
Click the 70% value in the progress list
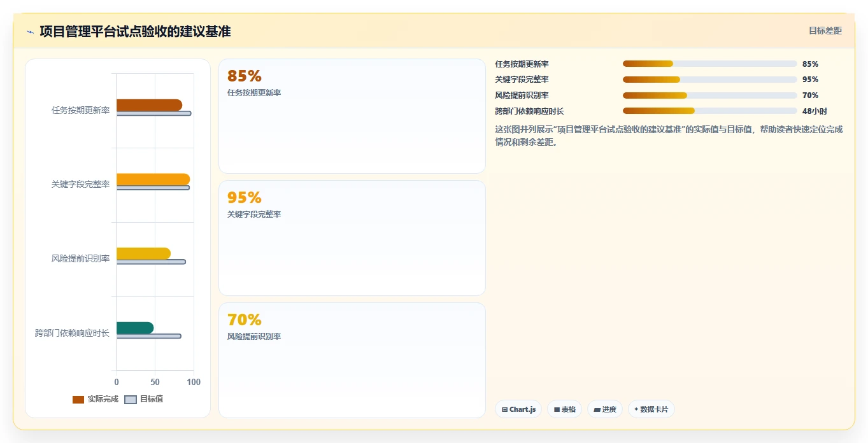pyautogui.click(x=810, y=95)
